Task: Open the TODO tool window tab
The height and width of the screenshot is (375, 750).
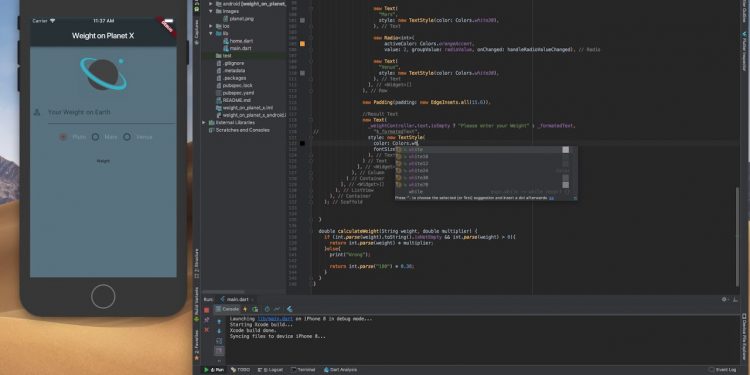Action: point(241,370)
